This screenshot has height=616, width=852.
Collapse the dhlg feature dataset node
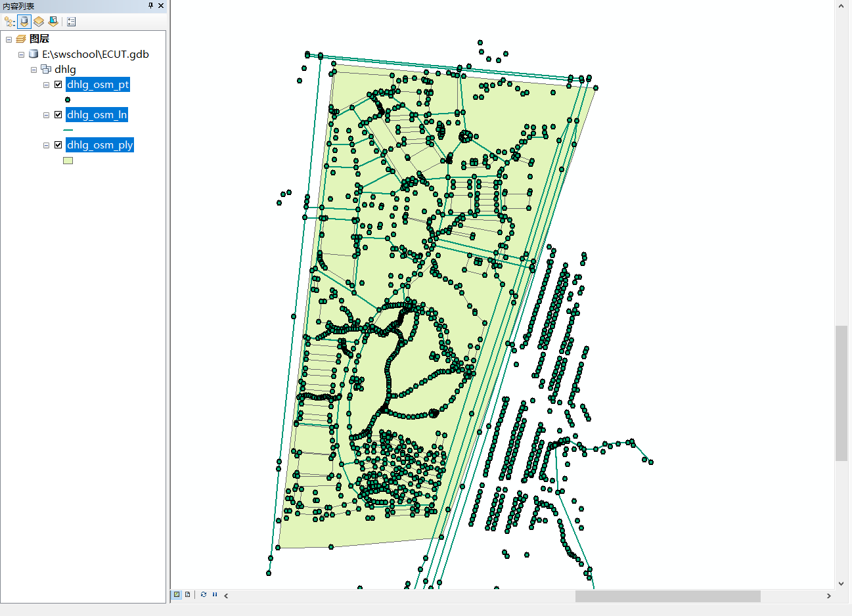pos(32,69)
